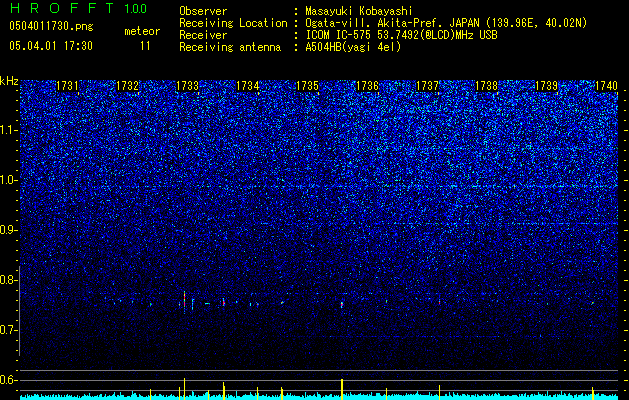Click the 1731 time marker
The width and height of the screenshot is (629, 400).
point(67,86)
